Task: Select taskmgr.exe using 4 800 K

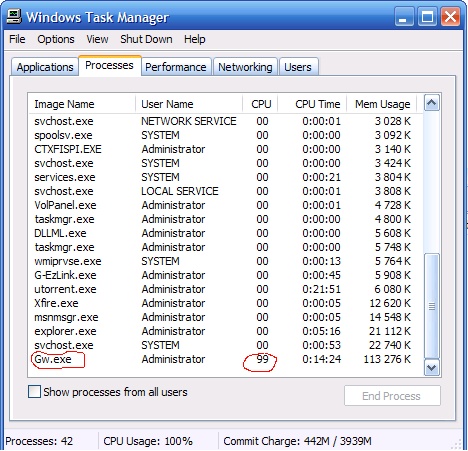Action: click(222, 219)
